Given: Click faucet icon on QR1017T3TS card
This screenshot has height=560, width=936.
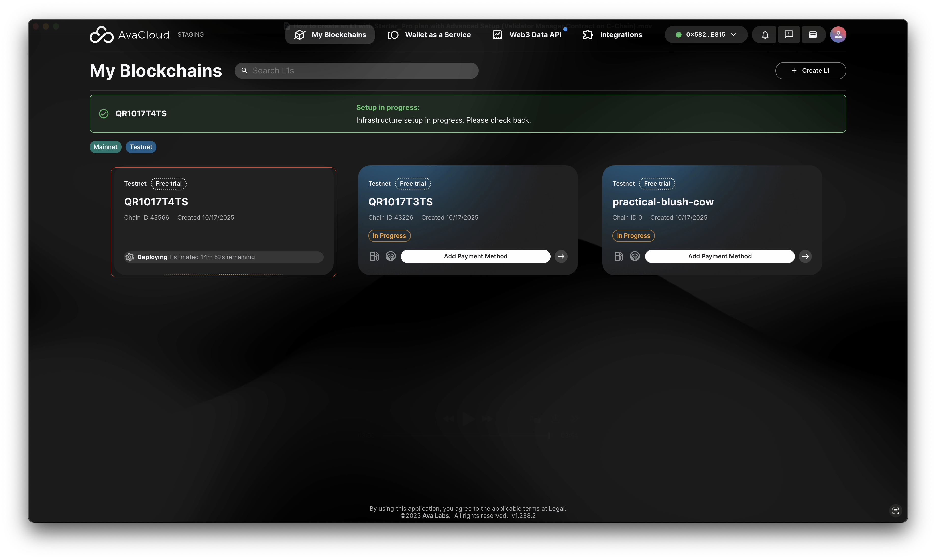Looking at the screenshot, I should (x=374, y=256).
